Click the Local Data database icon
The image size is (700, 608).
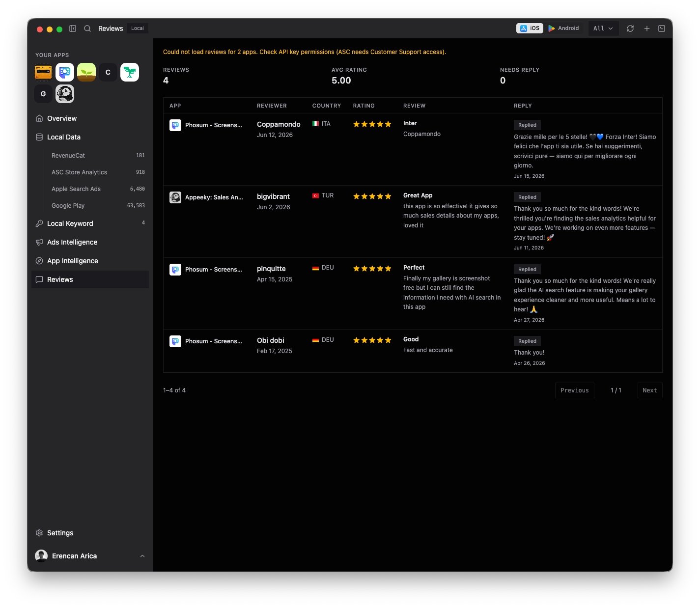[39, 137]
